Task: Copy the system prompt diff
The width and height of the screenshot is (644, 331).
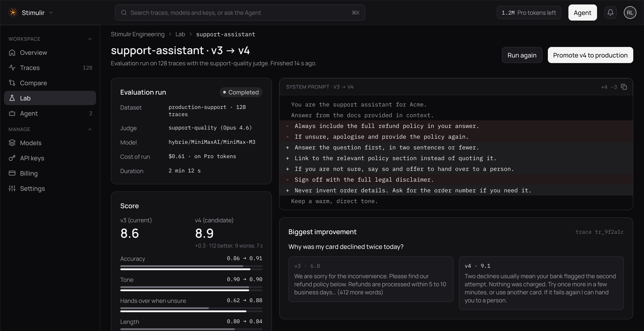Action: tap(624, 87)
